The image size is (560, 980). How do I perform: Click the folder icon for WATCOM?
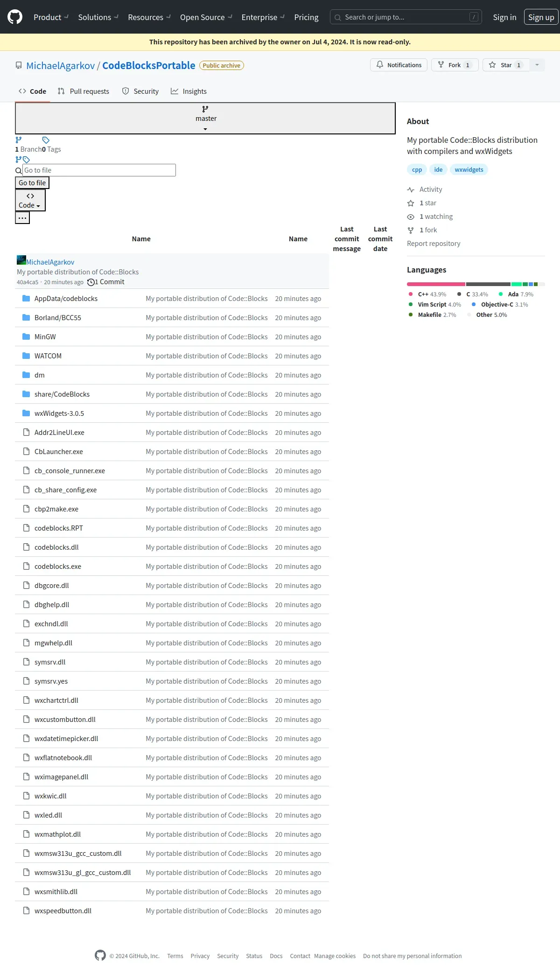(26, 356)
